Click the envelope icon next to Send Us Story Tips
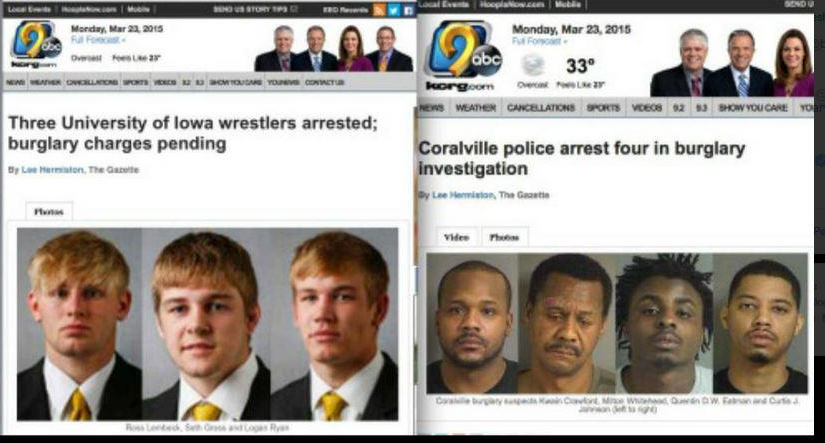The image size is (825, 443). coord(294,9)
